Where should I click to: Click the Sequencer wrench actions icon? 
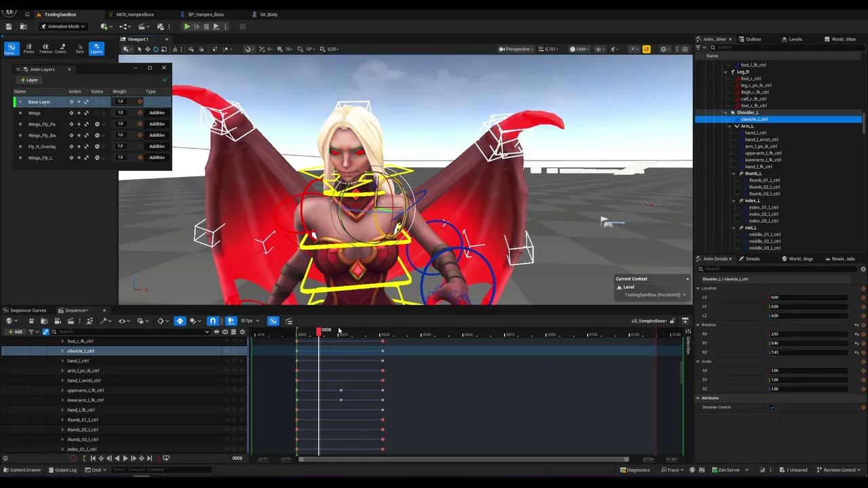point(105,321)
